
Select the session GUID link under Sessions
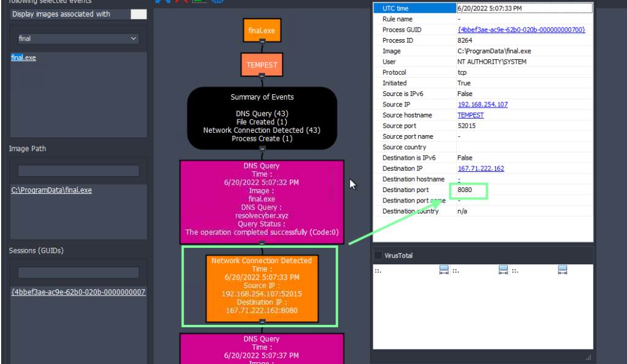(x=78, y=292)
